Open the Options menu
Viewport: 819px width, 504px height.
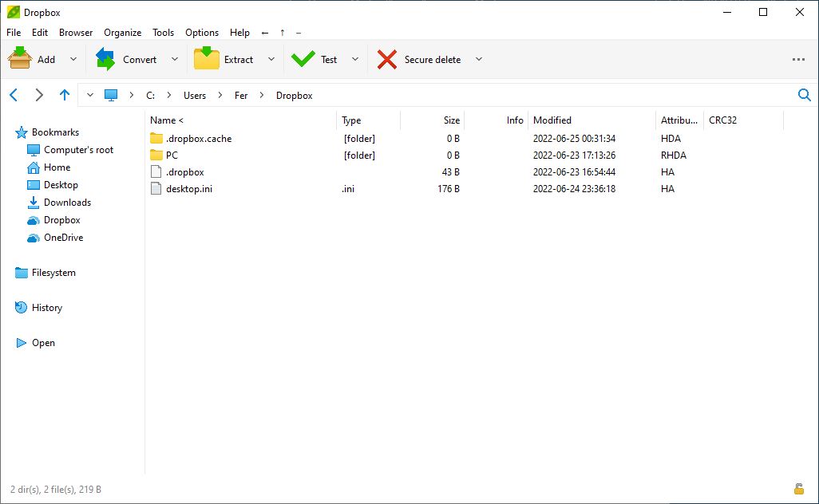[x=202, y=33]
